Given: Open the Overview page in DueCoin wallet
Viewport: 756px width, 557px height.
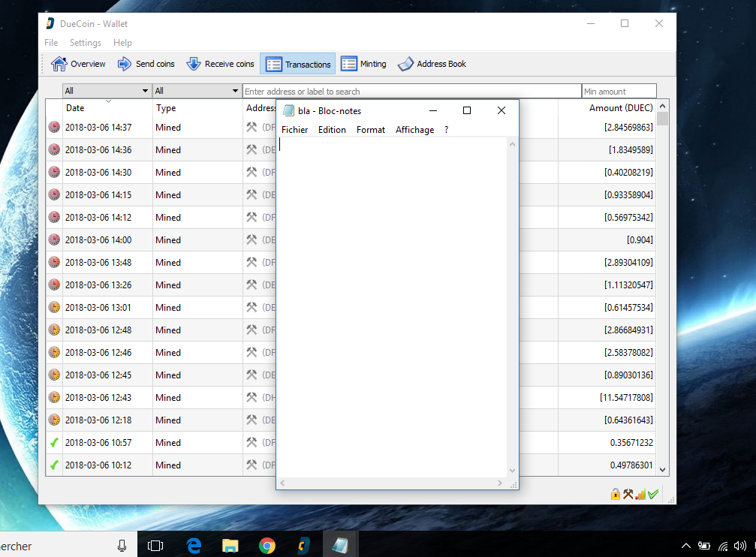Looking at the screenshot, I should [78, 64].
